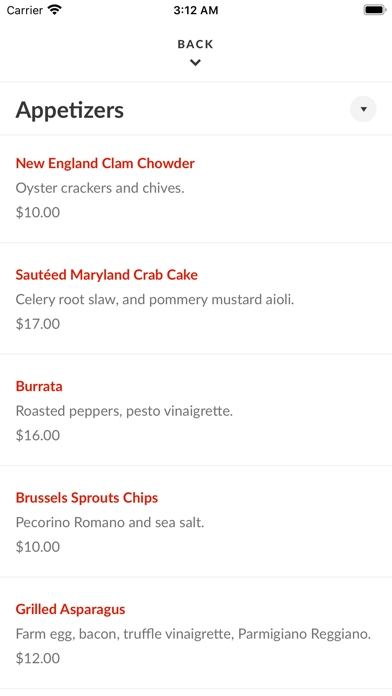Open the Appetizers category dropdown arrow

[x=363, y=109]
